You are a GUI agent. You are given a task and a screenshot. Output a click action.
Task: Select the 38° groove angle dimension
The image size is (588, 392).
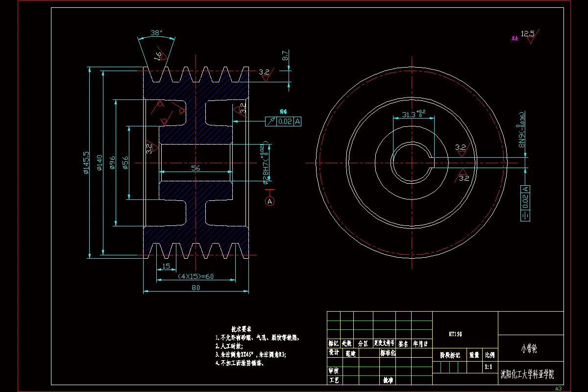click(x=156, y=33)
